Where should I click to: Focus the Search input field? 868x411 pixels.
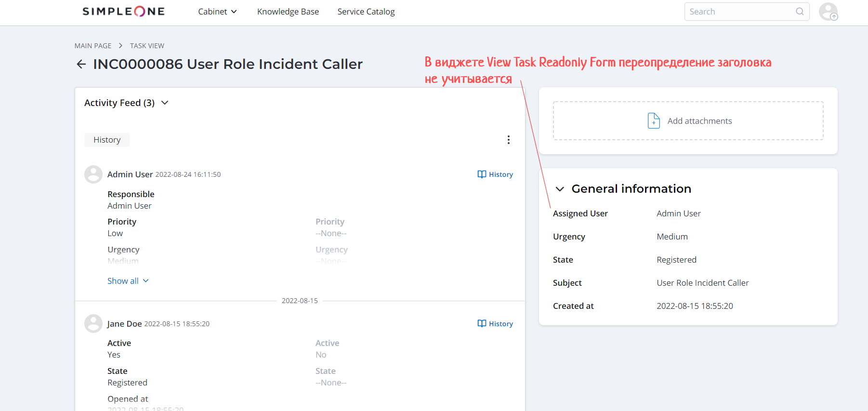(x=739, y=12)
